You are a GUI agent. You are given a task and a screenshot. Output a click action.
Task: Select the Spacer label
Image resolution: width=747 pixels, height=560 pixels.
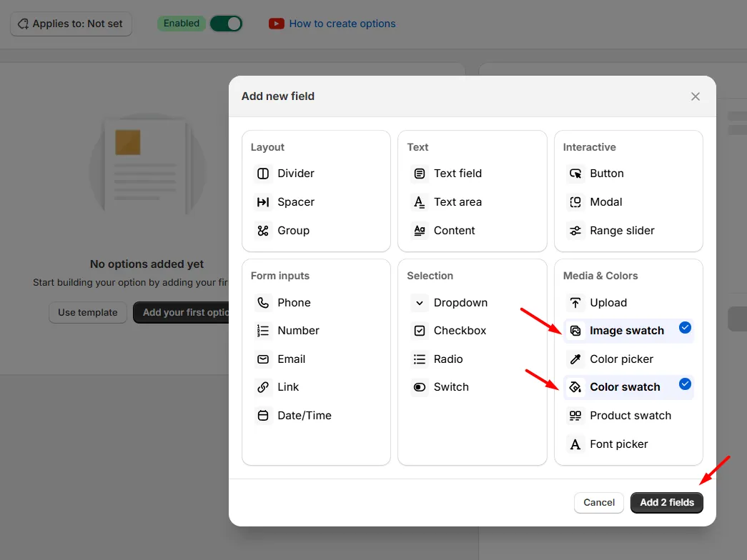pos(296,202)
